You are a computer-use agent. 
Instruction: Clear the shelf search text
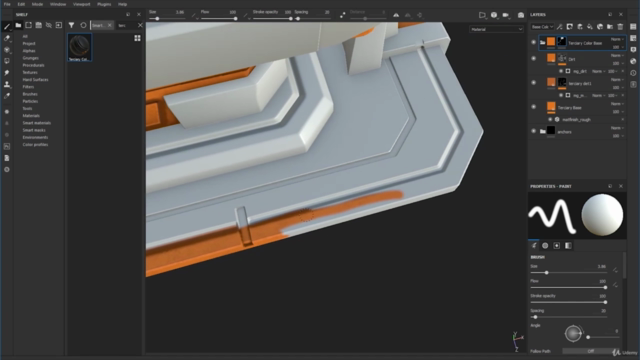point(140,25)
